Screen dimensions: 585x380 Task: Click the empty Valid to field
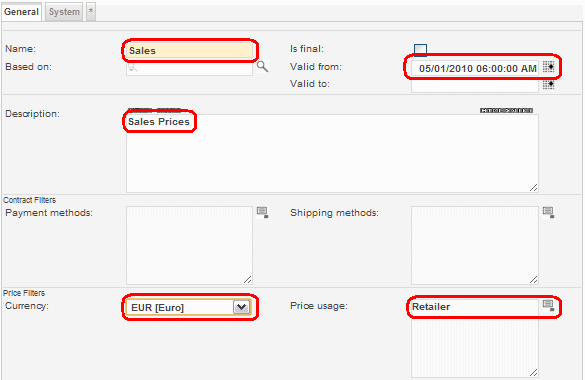pyautogui.click(x=475, y=85)
